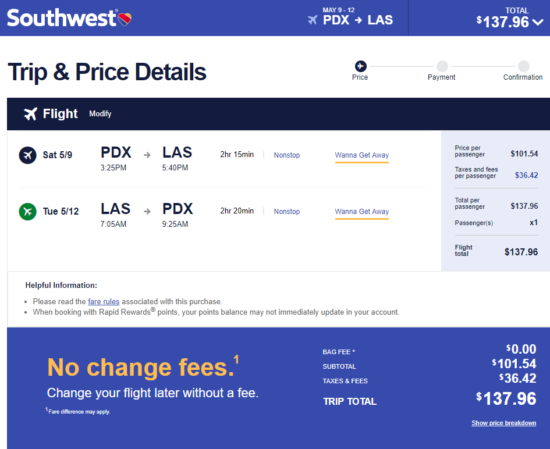
Task: Click Nonstop link for the outbound flight
Action: [x=287, y=155]
